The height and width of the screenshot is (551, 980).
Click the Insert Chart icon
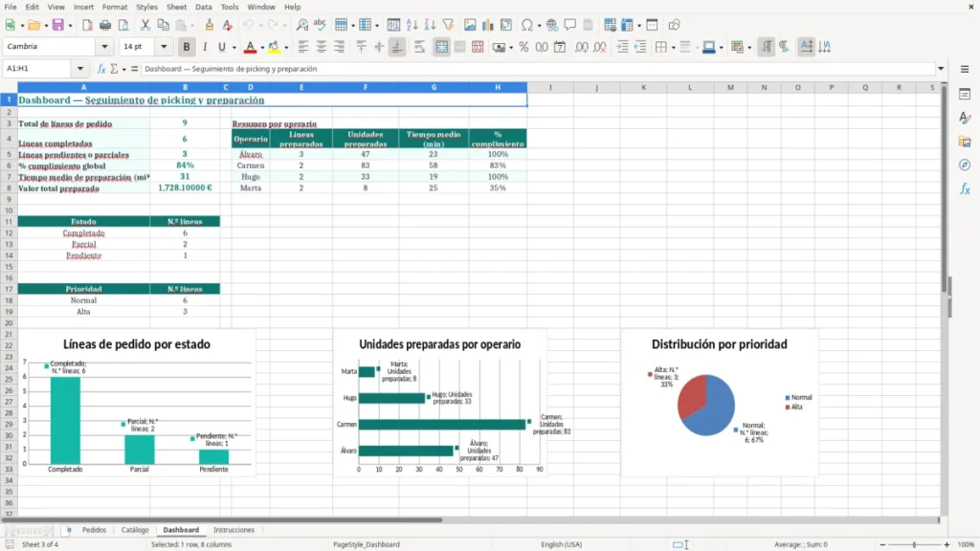pyautogui.click(x=487, y=25)
